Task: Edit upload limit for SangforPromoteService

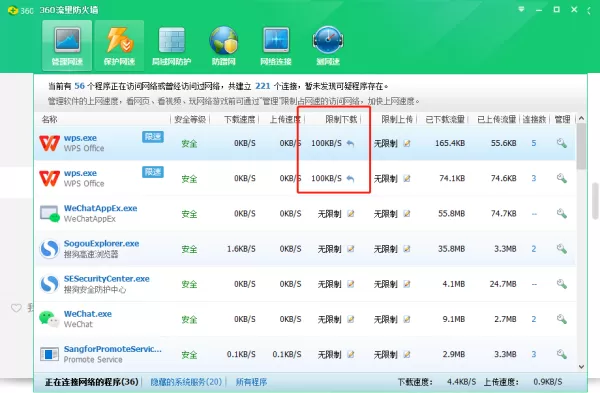Action: [407, 355]
